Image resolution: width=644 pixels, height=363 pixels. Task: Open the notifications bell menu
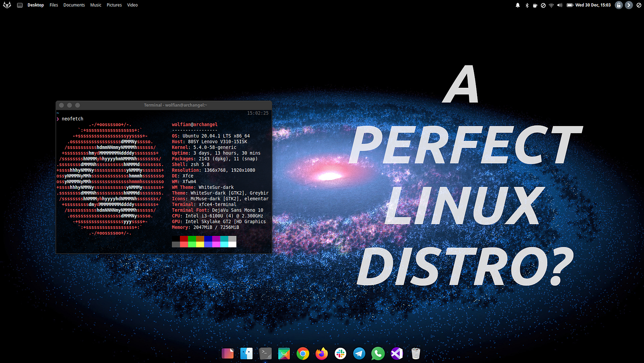[x=517, y=5]
